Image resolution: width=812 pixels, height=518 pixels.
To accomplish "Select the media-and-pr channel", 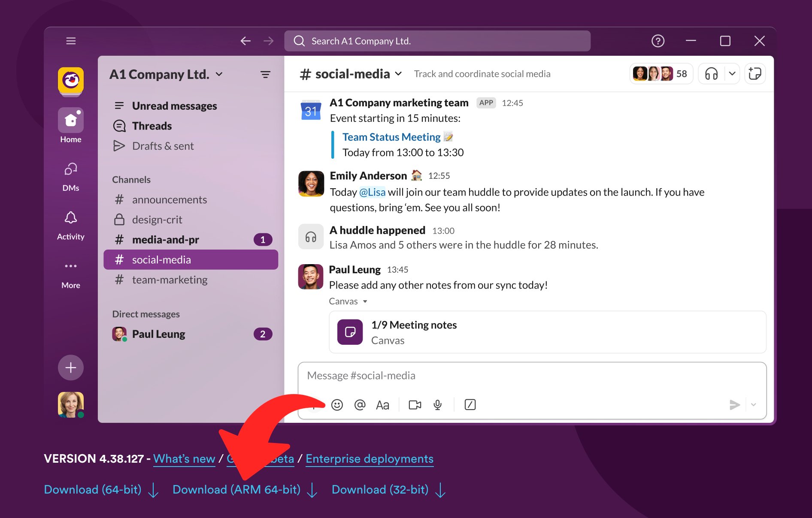I will pyautogui.click(x=191, y=240).
